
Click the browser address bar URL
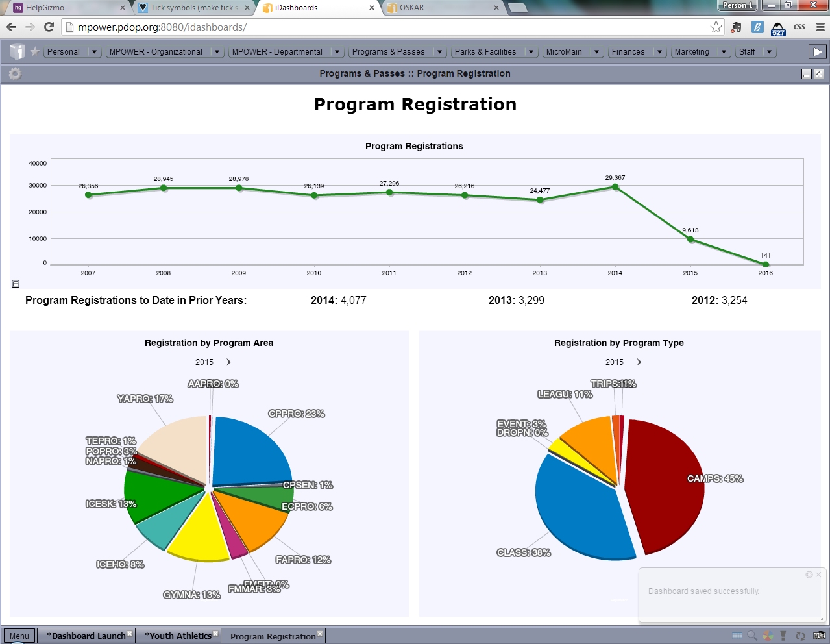pyautogui.click(x=162, y=27)
